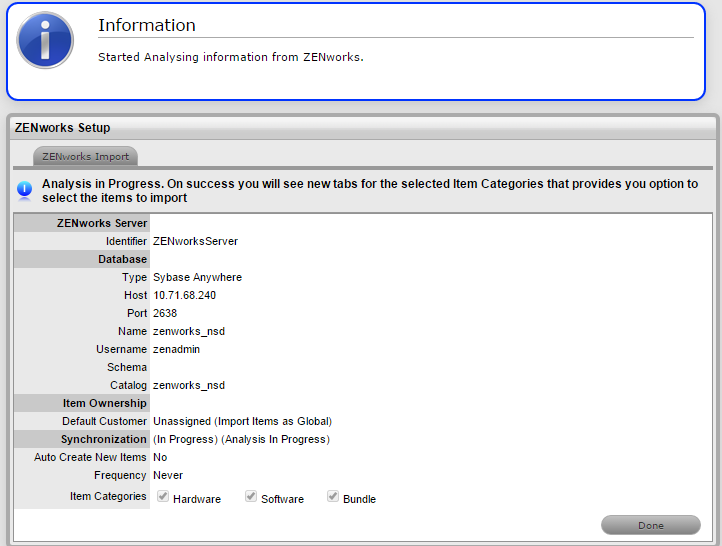Click the Database section header

(x=122, y=259)
